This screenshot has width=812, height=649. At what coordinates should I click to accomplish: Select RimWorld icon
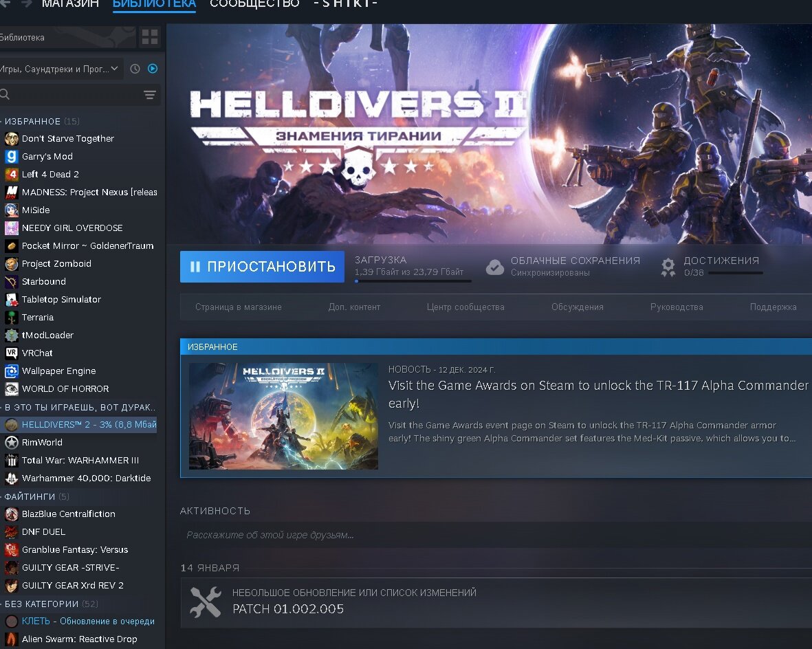(x=12, y=442)
